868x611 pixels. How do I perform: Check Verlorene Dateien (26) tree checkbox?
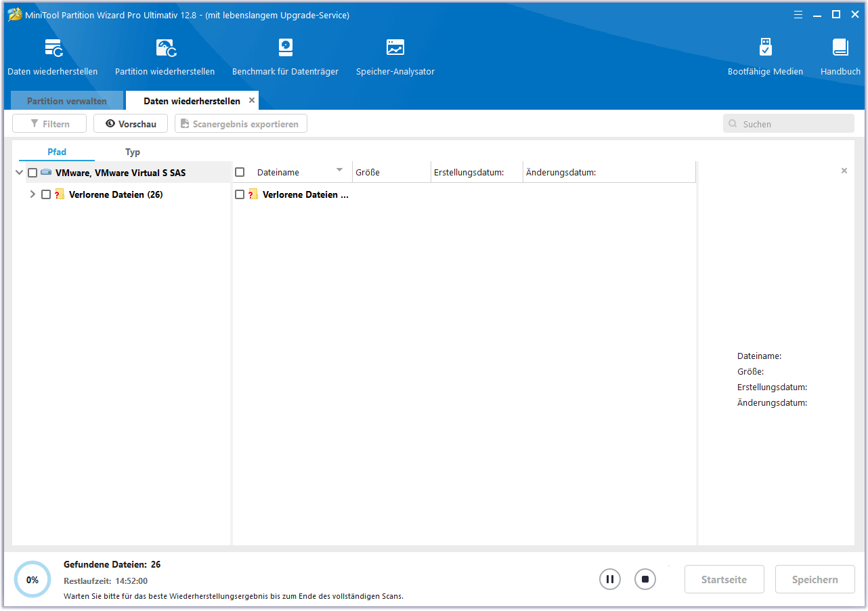[46, 194]
